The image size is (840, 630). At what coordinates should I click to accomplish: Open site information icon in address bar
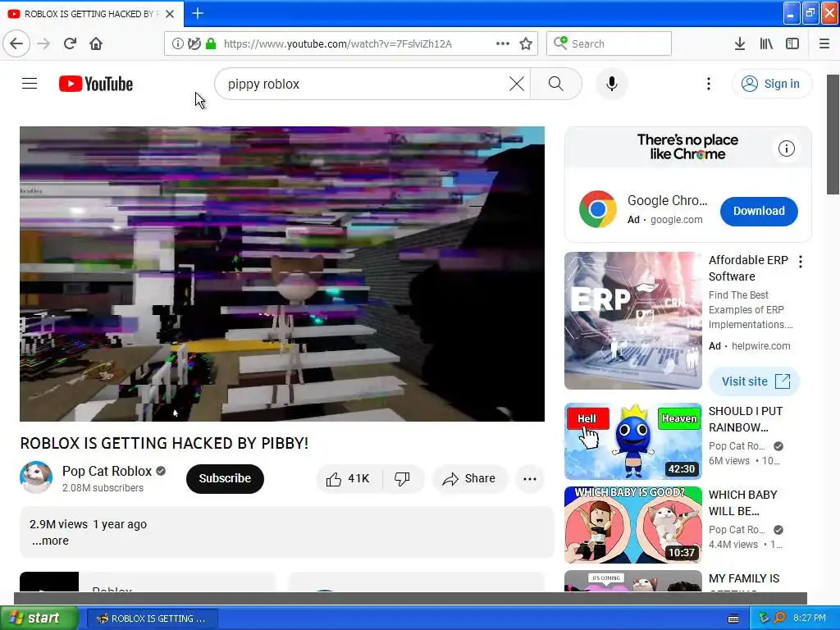pos(177,43)
